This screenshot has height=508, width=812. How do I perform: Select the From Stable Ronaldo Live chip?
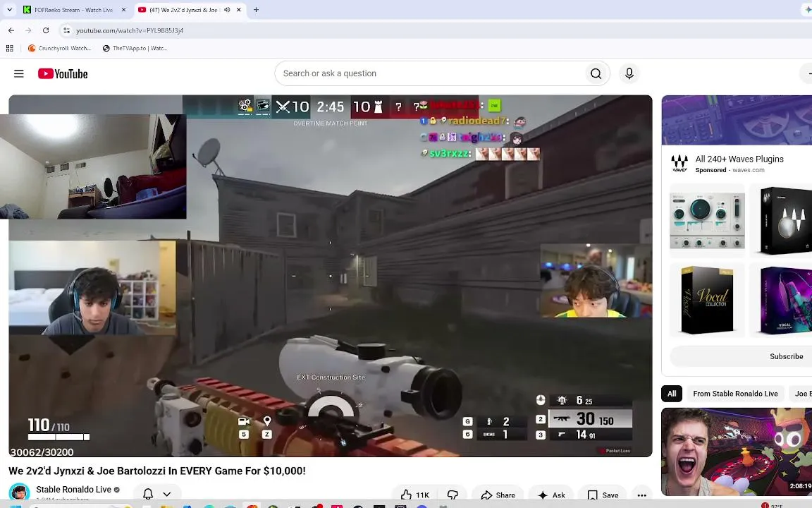[x=735, y=394]
